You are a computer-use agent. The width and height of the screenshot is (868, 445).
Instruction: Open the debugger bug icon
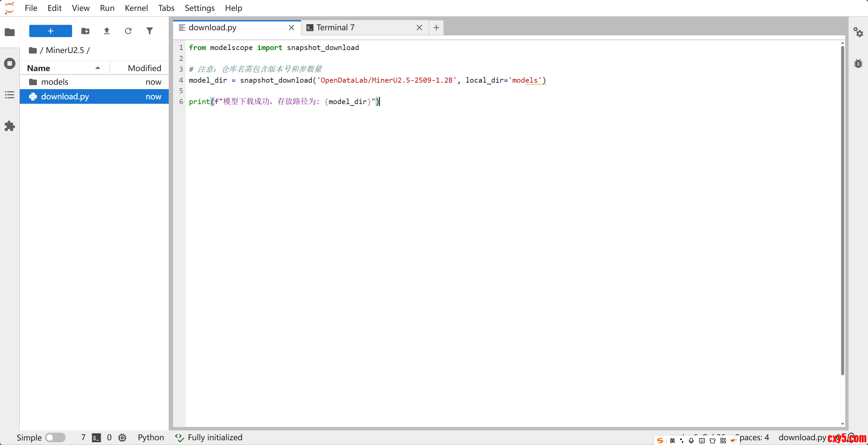coord(858,64)
